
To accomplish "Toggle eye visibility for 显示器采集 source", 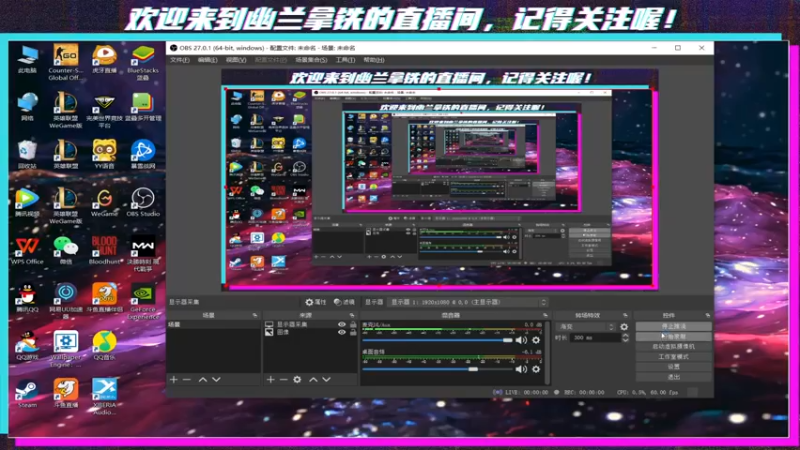I will click(x=341, y=324).
